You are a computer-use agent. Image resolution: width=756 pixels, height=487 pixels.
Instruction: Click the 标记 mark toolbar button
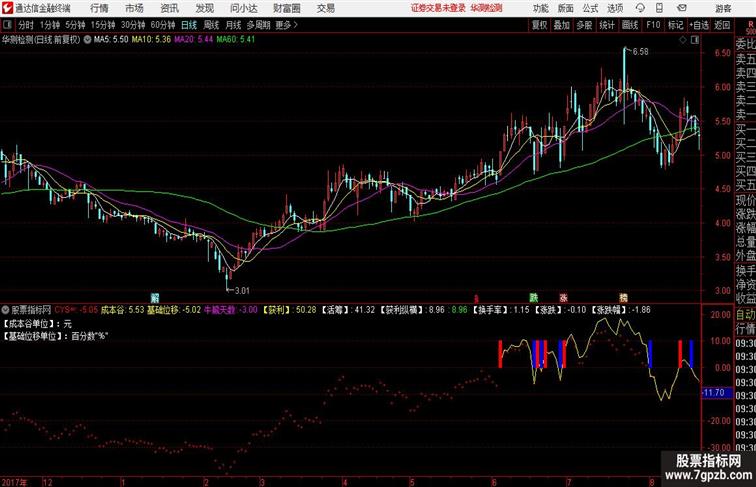click(675, 25)
